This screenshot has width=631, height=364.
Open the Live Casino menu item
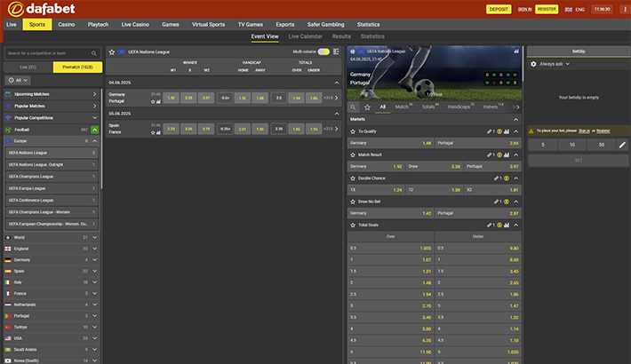(x=135, y=25)
